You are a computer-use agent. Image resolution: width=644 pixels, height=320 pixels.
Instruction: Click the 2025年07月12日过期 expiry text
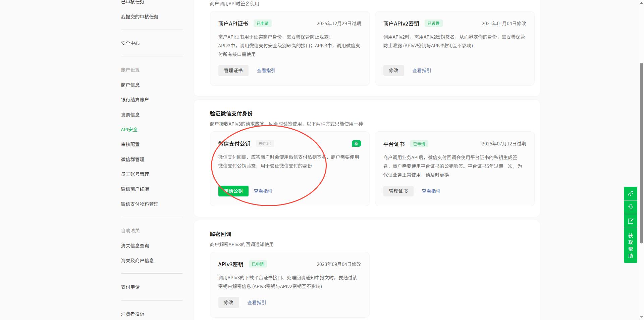click(x=504, y=144)
